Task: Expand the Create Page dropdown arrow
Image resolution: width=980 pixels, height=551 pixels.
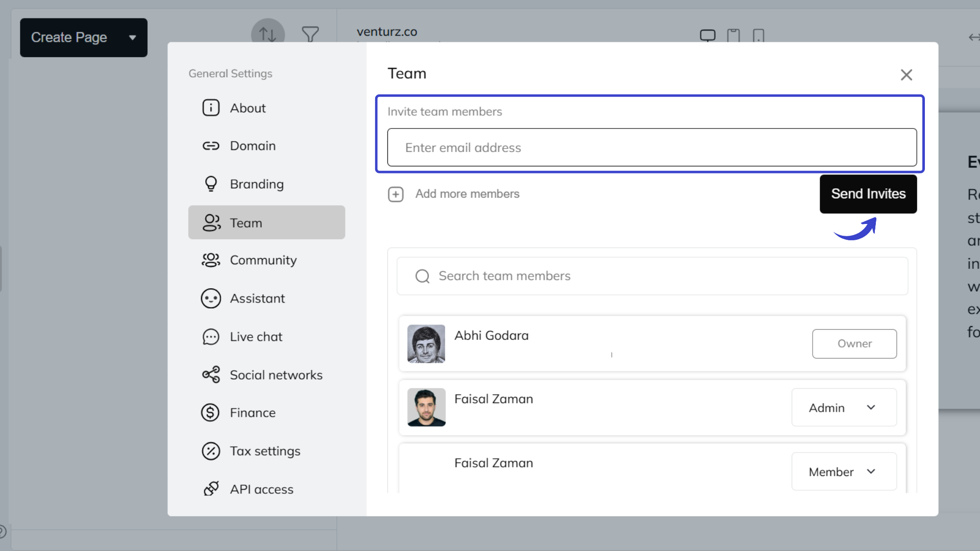Action: (133, 37)
